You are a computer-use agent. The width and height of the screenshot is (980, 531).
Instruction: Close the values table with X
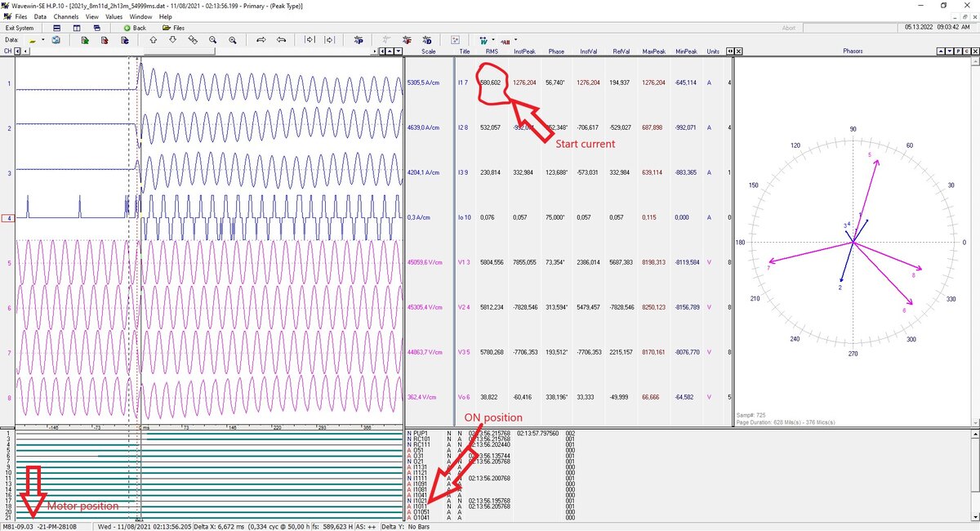coord(738,51)
